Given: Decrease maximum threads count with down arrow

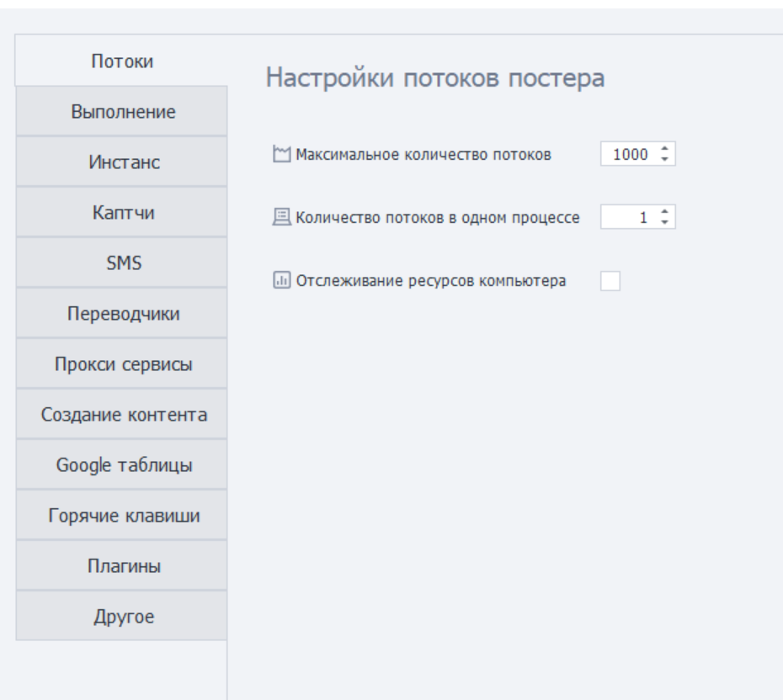Looking at the screenshot, I should [x=664, y=159].
